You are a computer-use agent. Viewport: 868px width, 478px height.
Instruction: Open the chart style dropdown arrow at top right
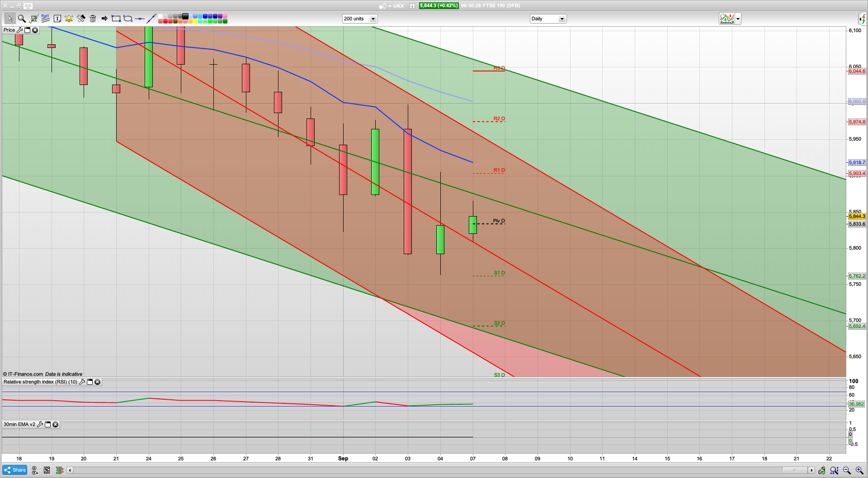(737, 19)
